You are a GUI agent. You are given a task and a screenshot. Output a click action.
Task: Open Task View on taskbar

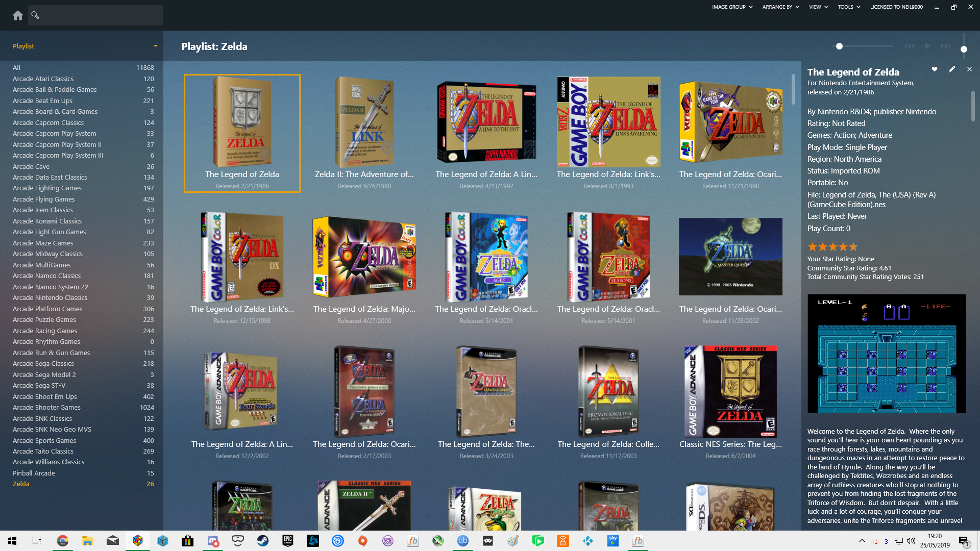point(37,541)
